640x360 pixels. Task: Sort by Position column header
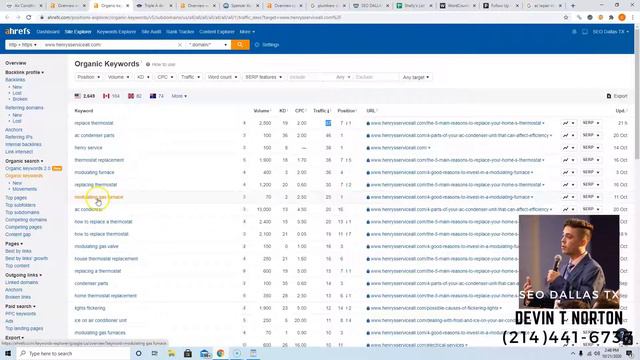pyautogui.click(x=347, y=111)
